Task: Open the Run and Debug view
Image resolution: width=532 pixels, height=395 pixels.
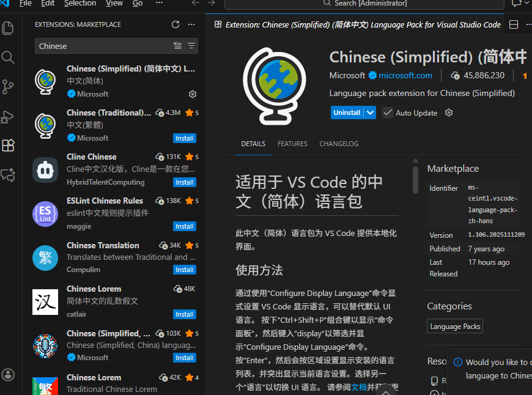Action: 8,117
